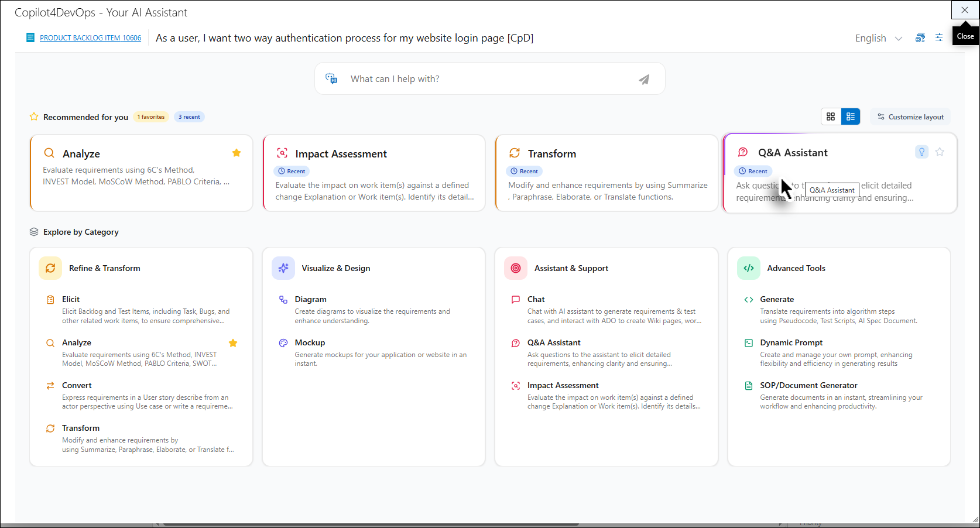Open Dynamic Prompt in Advanced Tools
Screen dimensions: 980x528
[791, 342]
